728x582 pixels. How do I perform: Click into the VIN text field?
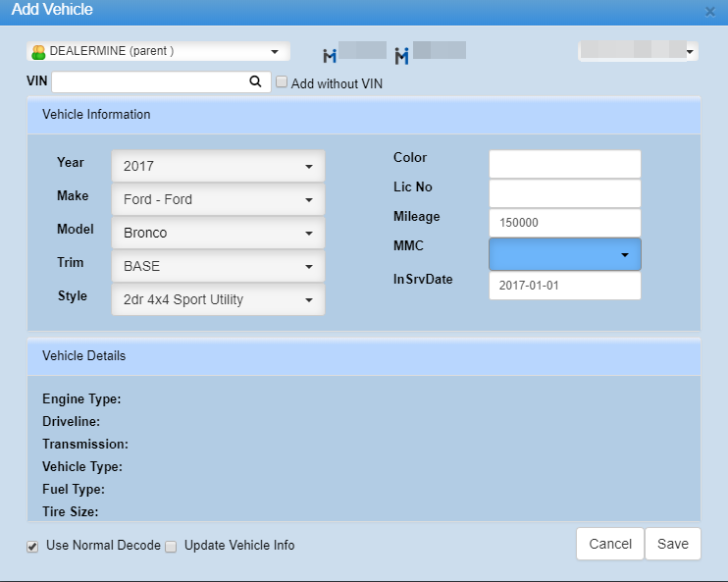click(x=147, y=82)
